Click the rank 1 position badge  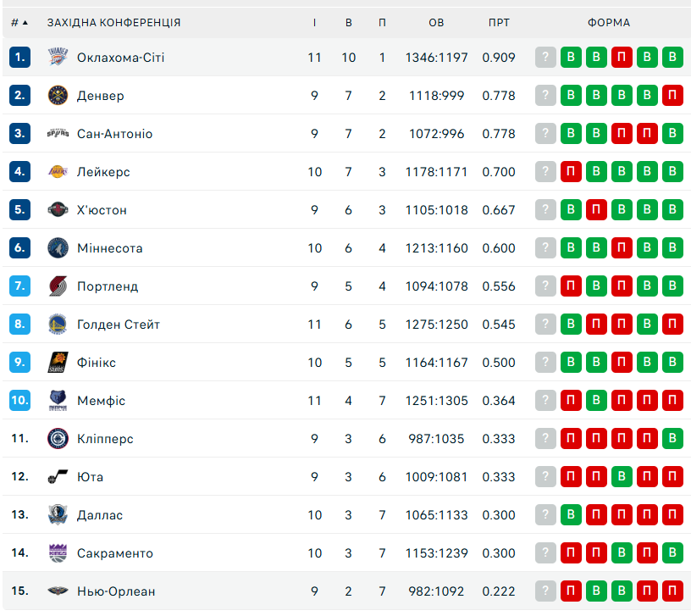point(20,58)
